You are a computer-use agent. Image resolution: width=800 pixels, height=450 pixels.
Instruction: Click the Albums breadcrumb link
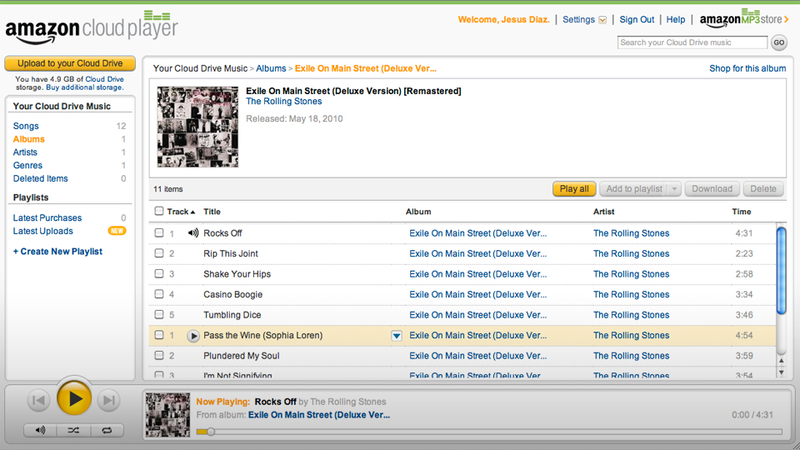(271, 68)
